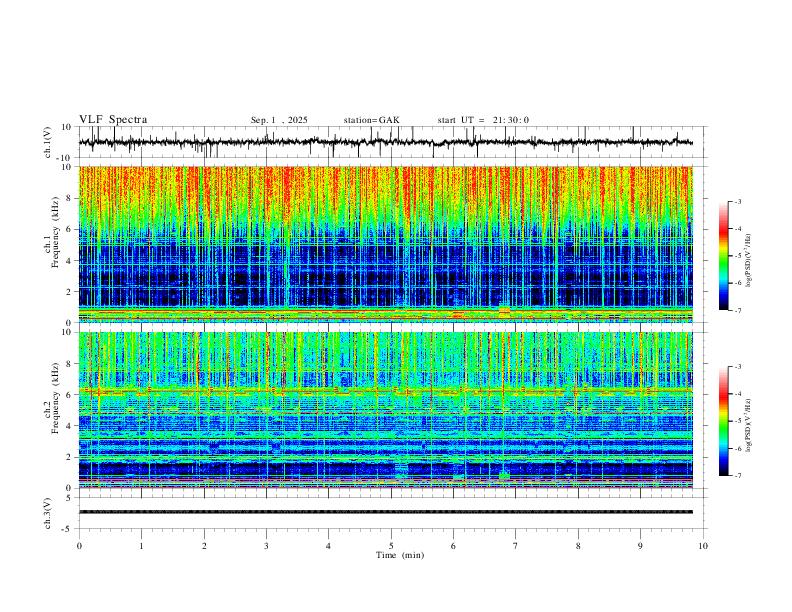The height and width of the screenshot is (612, 792).
Task: Click the time axis tick label '3'
Action: coord(266,546)
